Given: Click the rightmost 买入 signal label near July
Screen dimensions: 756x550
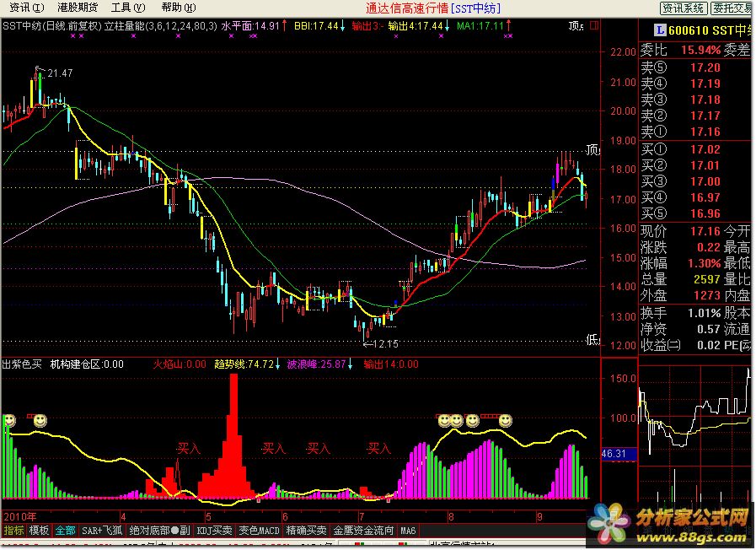Looking at the screenshot, I should [x=378, y=449].
